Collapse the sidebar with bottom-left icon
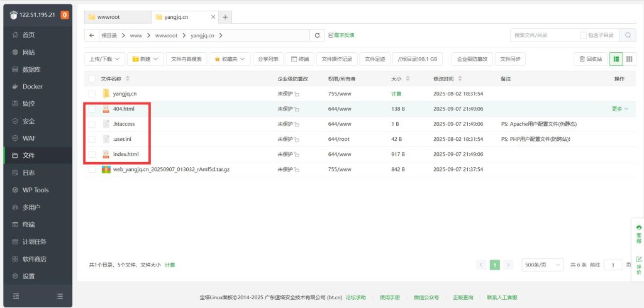 pyautogui.click(x=16, y=296)
